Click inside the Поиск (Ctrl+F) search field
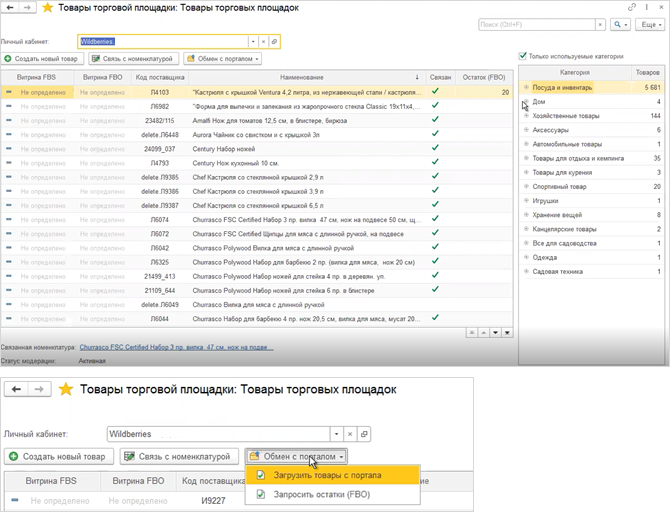The height and width of the screenshot is (512, 670). [x=537, y=25]
